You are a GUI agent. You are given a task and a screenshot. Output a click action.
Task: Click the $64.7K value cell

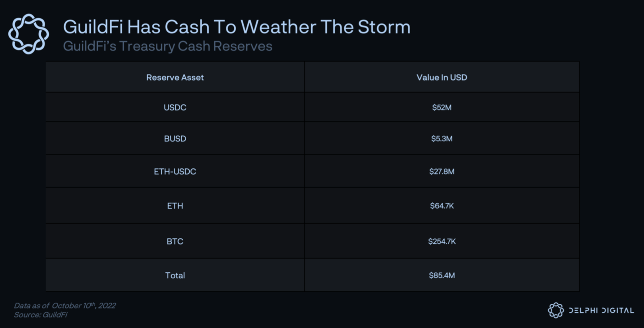[x=442, y=206]
